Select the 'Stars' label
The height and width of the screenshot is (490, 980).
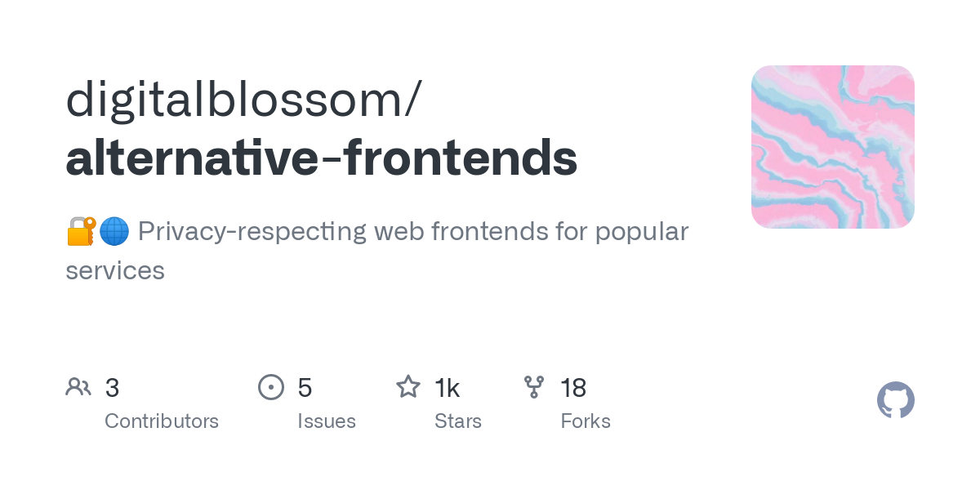458,421
